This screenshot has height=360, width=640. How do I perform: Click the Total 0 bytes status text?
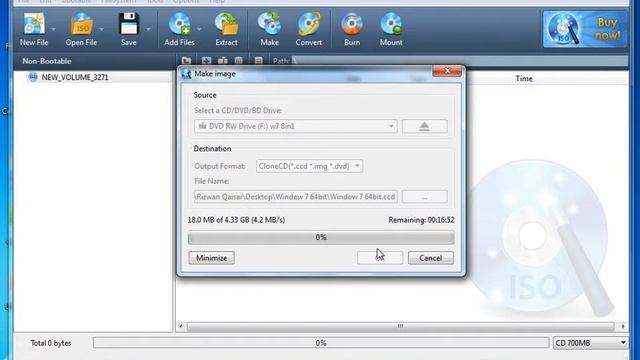pos(51,343)
